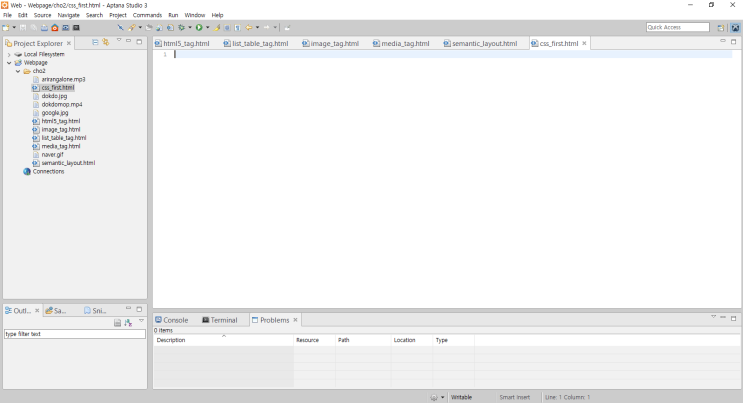
Task: Click the orange home icon in toolbar
Action: [x=54, y=27]
